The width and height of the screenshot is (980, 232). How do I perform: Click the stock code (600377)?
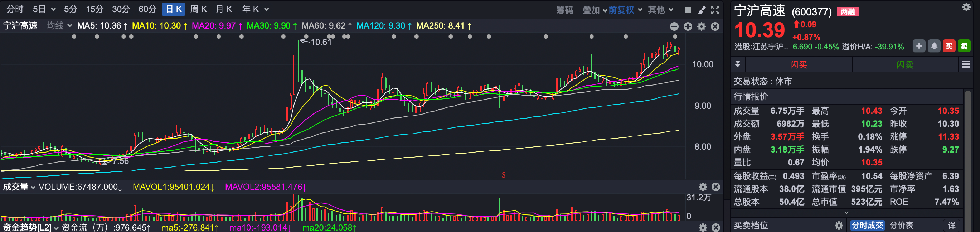click(811, 12)
